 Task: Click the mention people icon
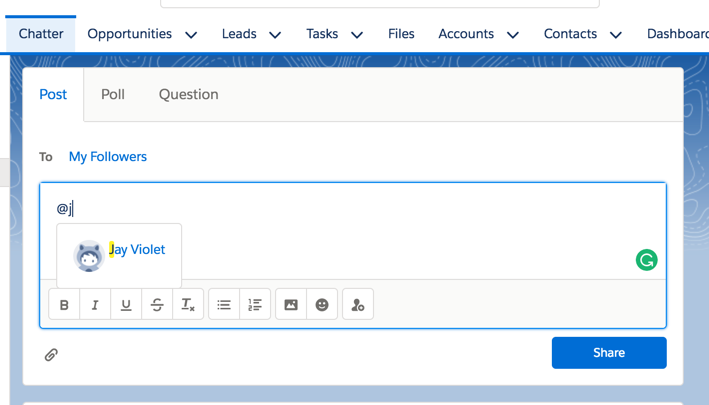pos(358,305)
